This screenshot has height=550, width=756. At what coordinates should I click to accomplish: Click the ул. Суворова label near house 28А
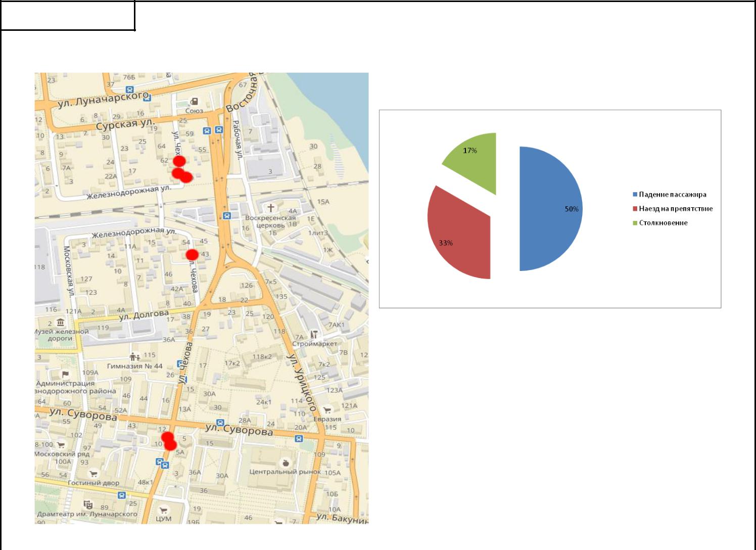(x=239, y=430)
